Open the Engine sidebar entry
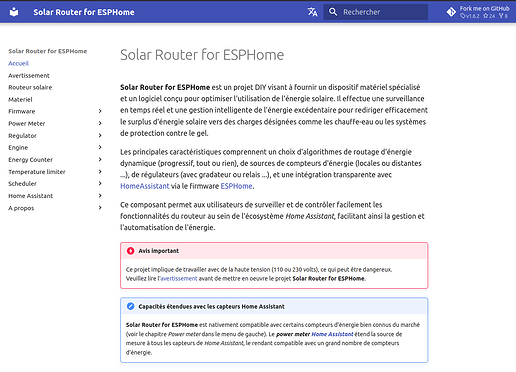Image resolution: width=516 pixels, height=372 pixels. point(18,148)
